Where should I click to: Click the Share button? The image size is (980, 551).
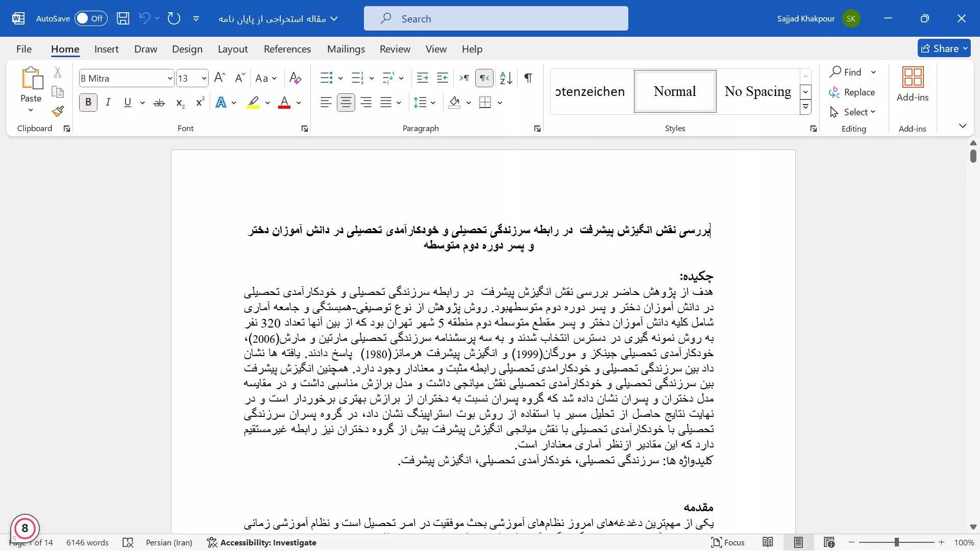pos(943,48)
